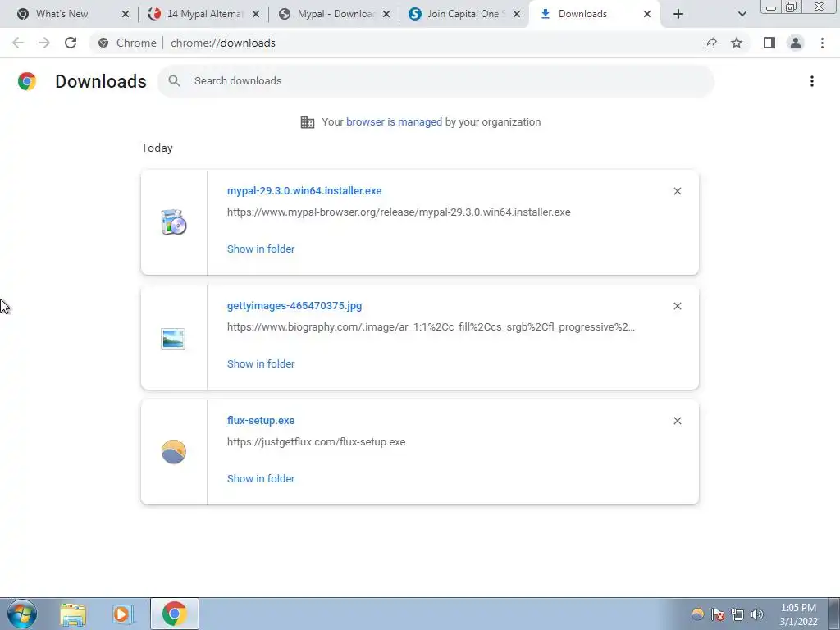Click the mypal-browser.org source URL

(x=399, y=212)
